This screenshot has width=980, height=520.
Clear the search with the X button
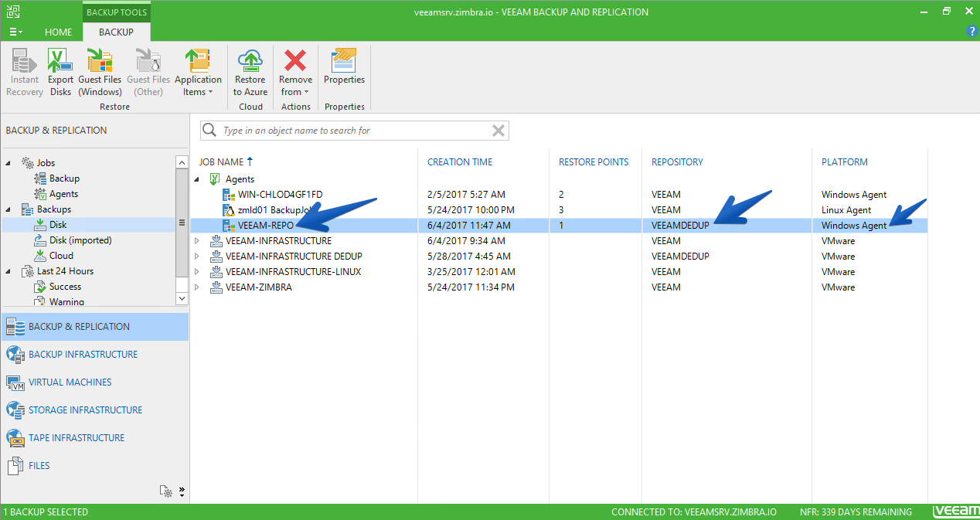pyautogui.click(x=499, y=131)
